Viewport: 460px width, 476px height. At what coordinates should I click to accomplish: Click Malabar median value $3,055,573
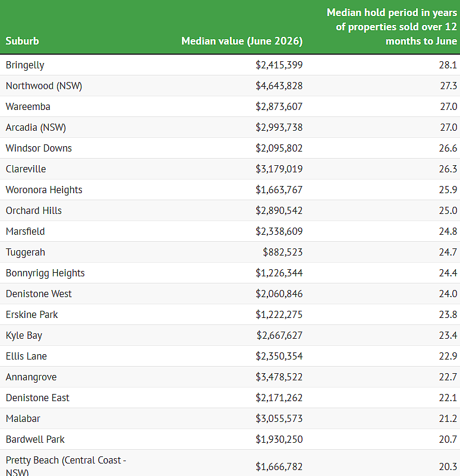[x=279, y=418]
